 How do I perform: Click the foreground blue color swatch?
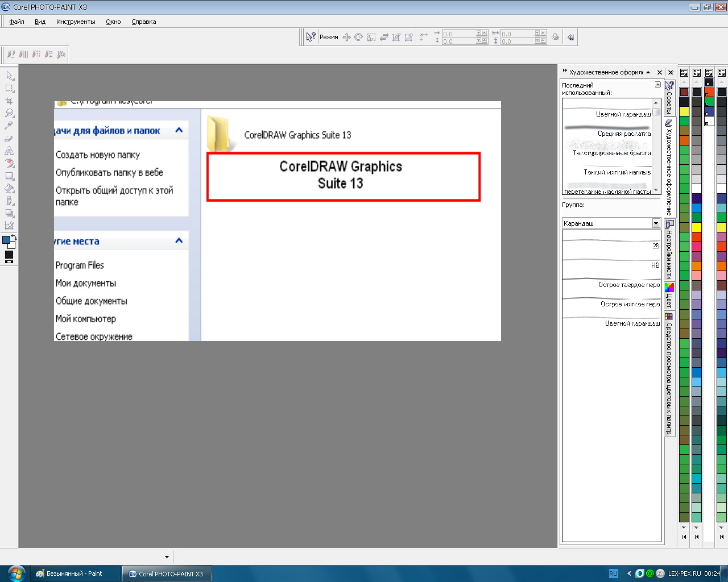pyautogui.click(x=6, y=240)
